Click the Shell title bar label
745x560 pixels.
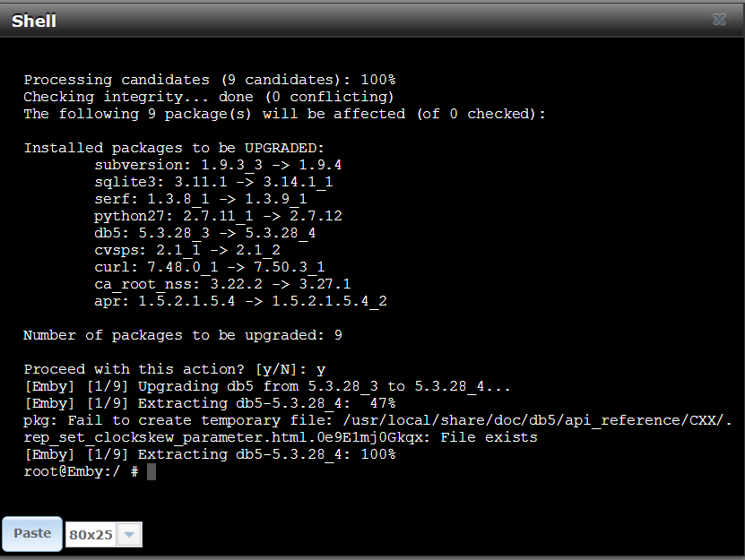point(34,21)
